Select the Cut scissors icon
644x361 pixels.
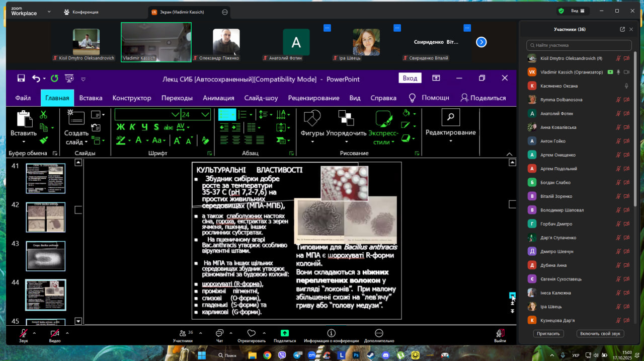(x=43, y=115)
